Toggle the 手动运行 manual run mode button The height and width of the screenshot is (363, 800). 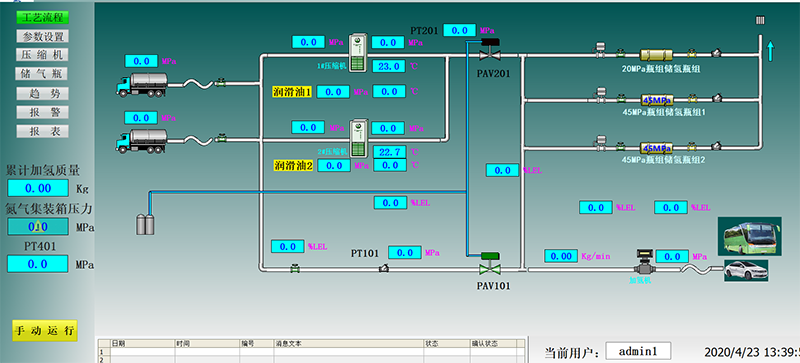45,330
